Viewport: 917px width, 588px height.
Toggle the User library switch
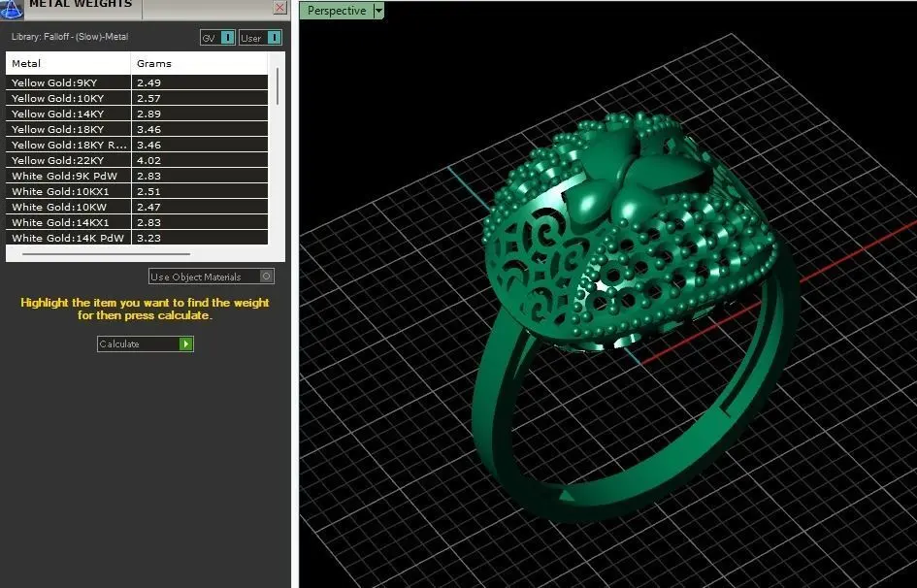click(261, 38)
